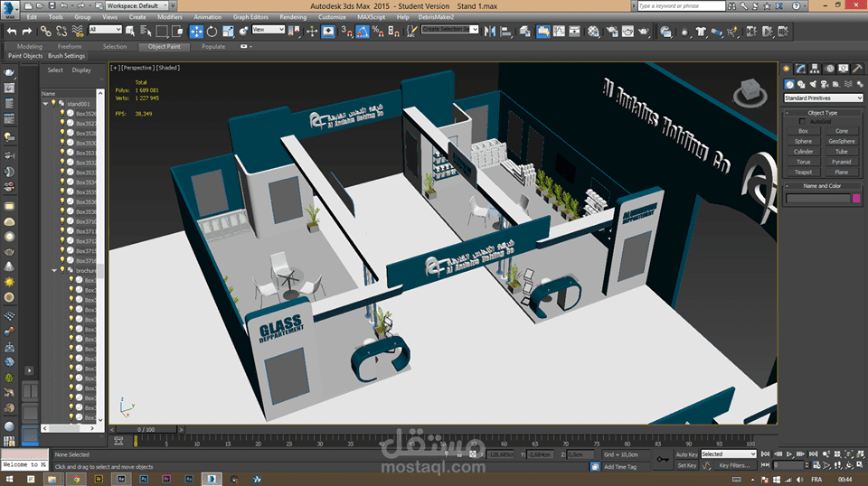Click the Teapot primitive button
868x486 pixels.
803,172
